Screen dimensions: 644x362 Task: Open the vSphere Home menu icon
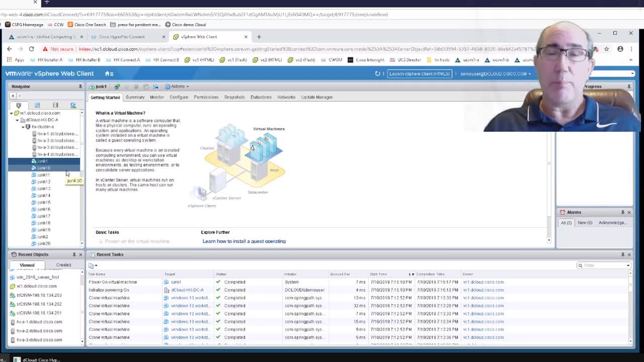click(x=109, y=73)
